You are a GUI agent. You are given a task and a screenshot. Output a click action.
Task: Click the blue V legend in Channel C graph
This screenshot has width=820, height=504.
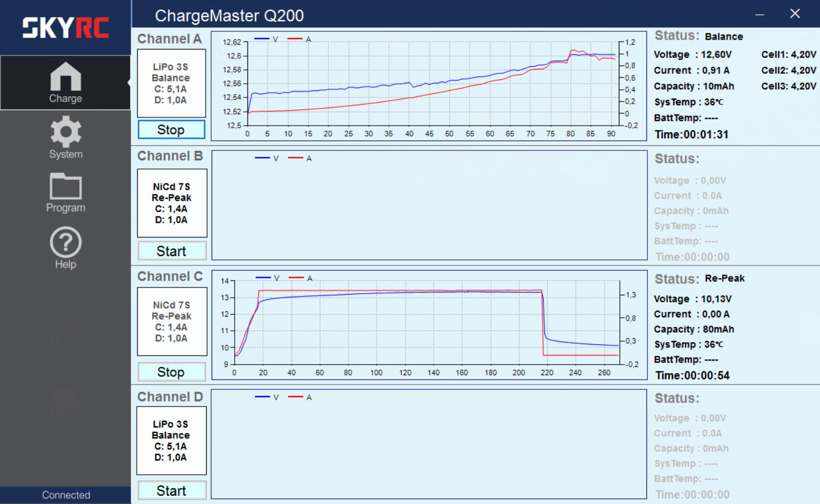pyautogui.click(x=268, y=278)
